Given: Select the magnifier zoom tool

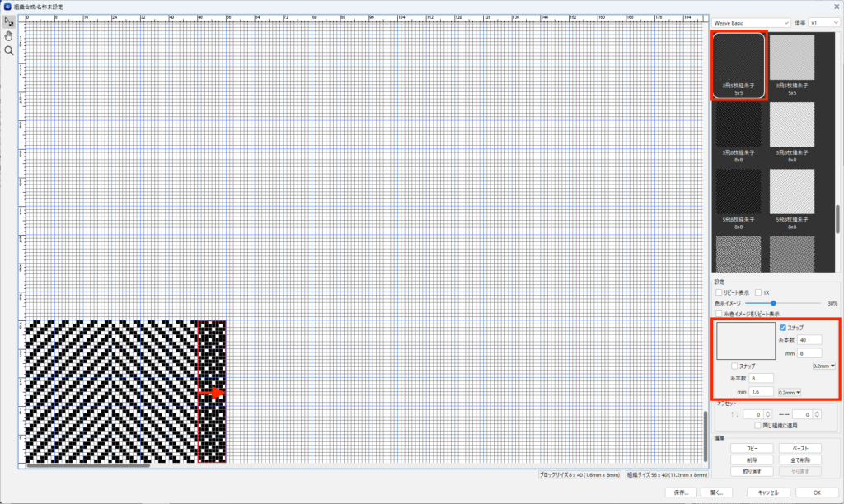Looking at the screenshot, I should click(8, 50).
